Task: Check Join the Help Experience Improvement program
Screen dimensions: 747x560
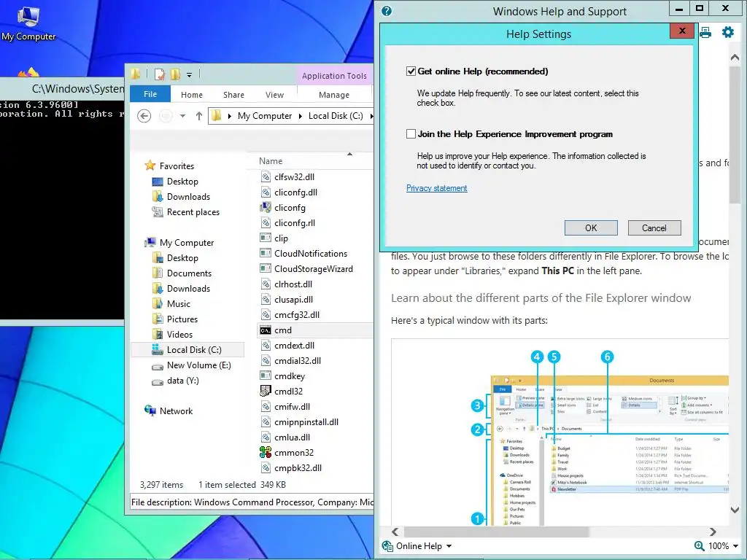Action: (411, 134)
